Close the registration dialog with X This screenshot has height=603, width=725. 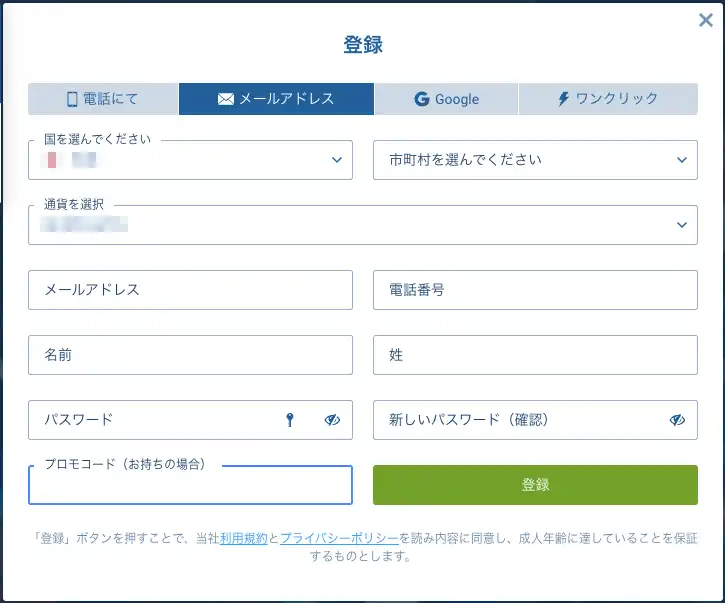tap(705, 19)
